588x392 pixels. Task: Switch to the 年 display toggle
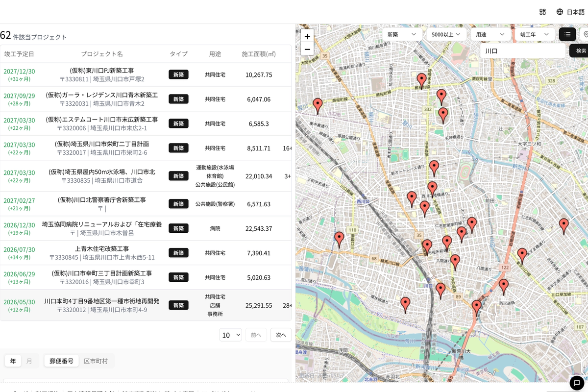[13, 361]
